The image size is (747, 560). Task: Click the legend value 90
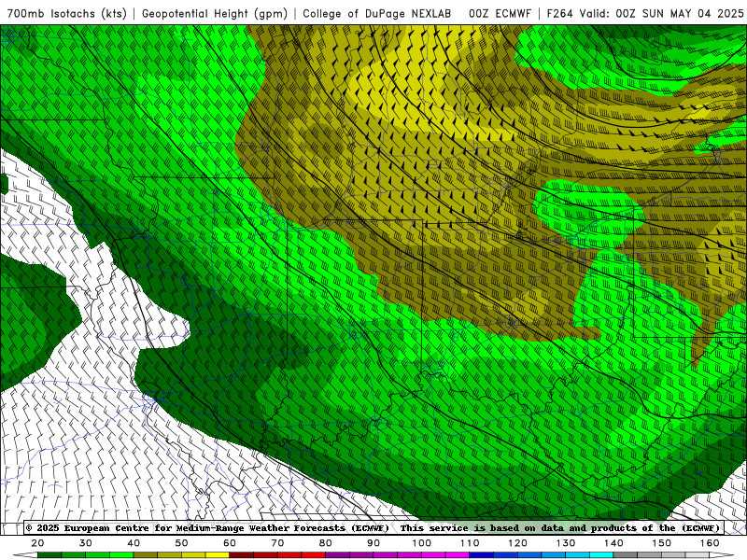[373, 543]
